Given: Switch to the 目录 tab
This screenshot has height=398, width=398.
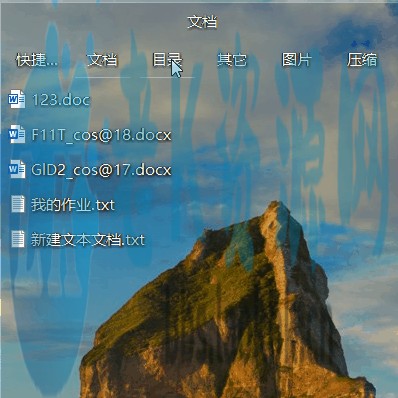Looking at the screenshot, I should coord(167,60).
